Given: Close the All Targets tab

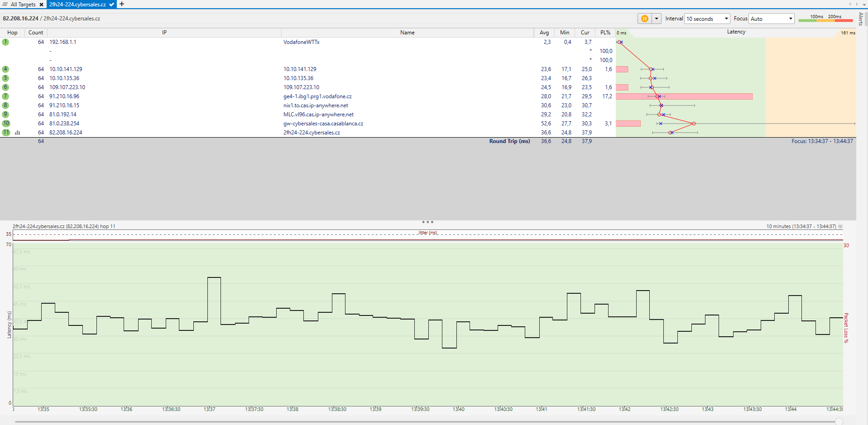Looking at the screenshot, I should click(41, 5).
